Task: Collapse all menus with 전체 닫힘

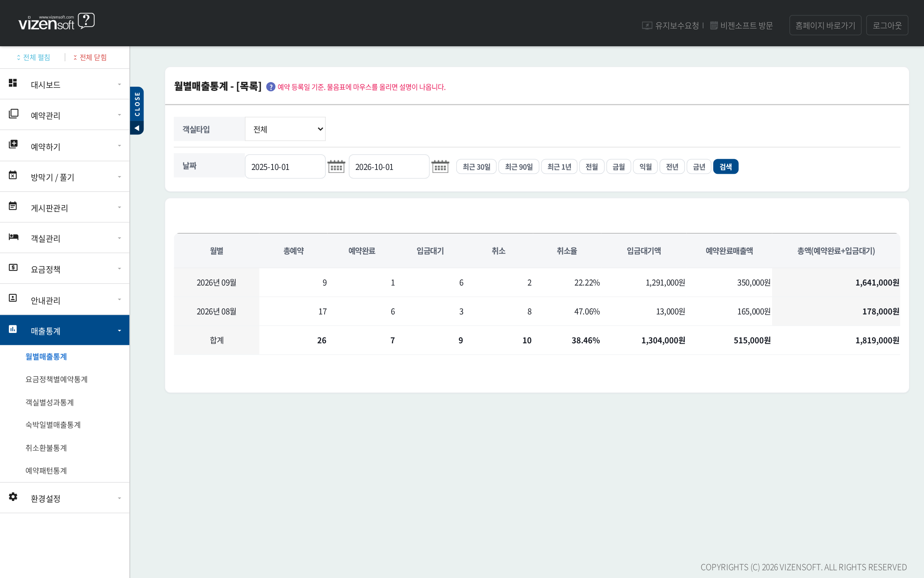Action: pyautogui.click(x=90, y=57)
